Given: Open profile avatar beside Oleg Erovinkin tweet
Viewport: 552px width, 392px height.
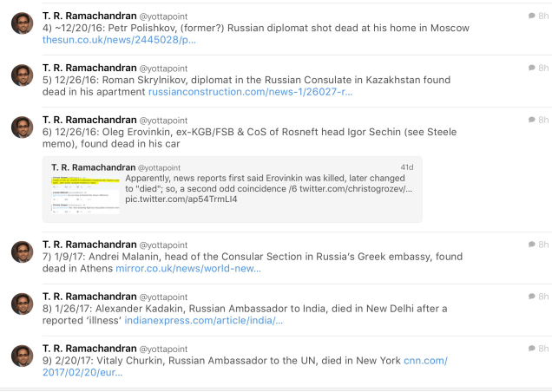Looking at the screenshot, I should click(23, 127).
